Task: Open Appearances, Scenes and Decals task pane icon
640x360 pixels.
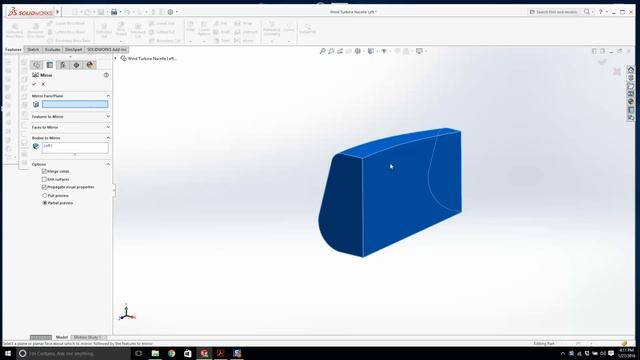Action: (x=631, y=101)
